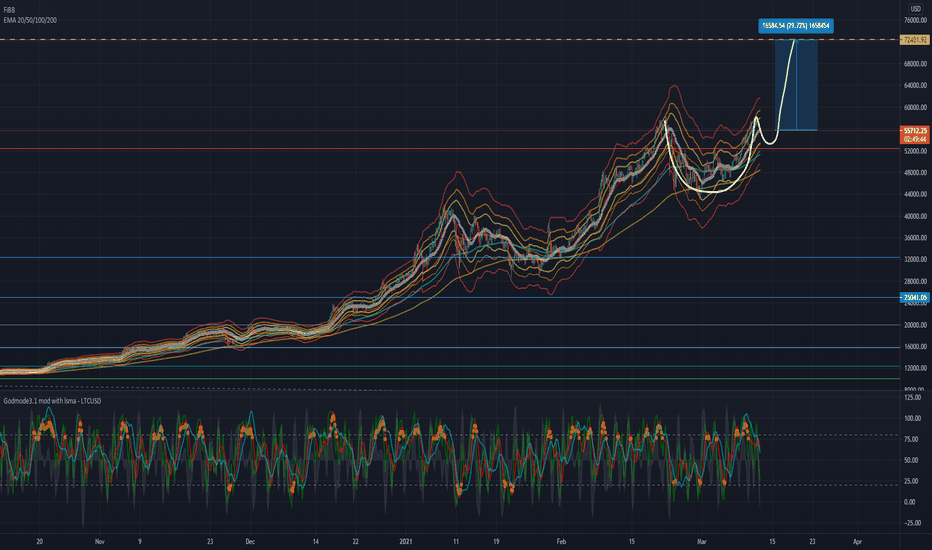Click the 60000.00 price scale value

point(915,108)
